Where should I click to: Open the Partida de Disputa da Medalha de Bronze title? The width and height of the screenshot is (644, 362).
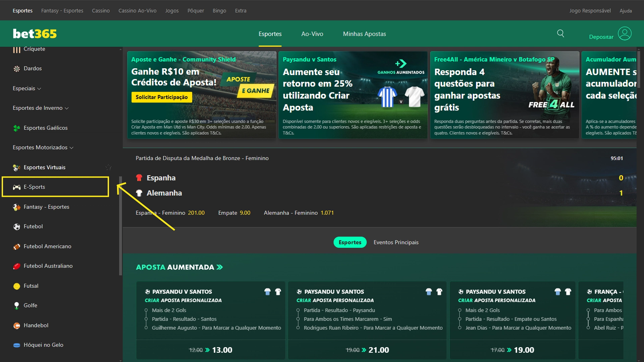click(x=202, y=158)
